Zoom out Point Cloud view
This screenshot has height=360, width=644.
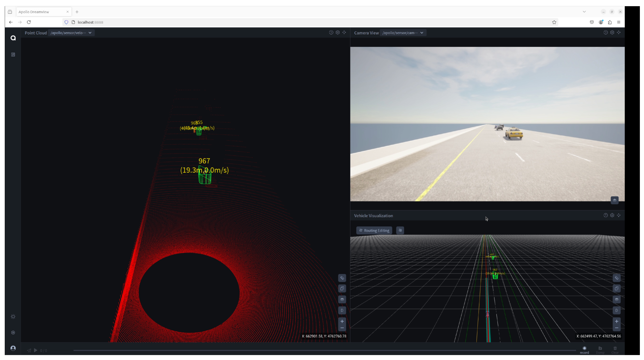[342, 328]
